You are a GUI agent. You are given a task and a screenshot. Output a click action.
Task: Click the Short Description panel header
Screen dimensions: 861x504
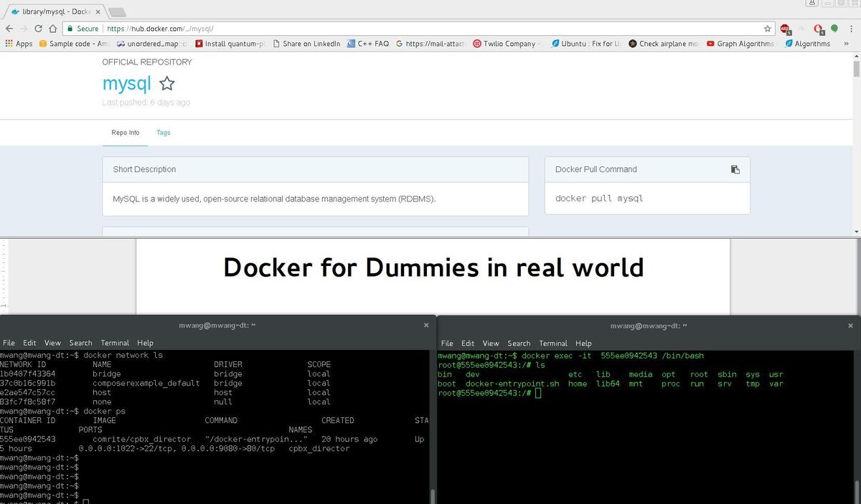pyautogui.click(x=316, y=170)
